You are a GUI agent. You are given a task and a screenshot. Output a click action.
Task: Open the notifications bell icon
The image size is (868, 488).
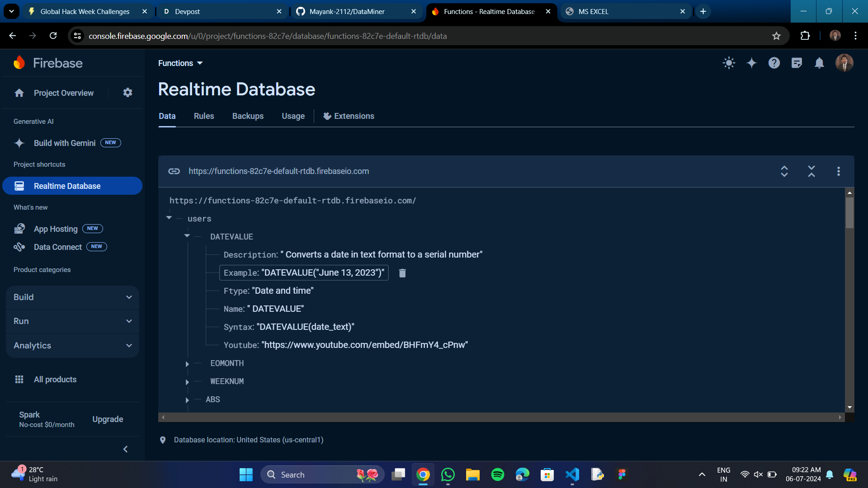(x=819, y=63)
